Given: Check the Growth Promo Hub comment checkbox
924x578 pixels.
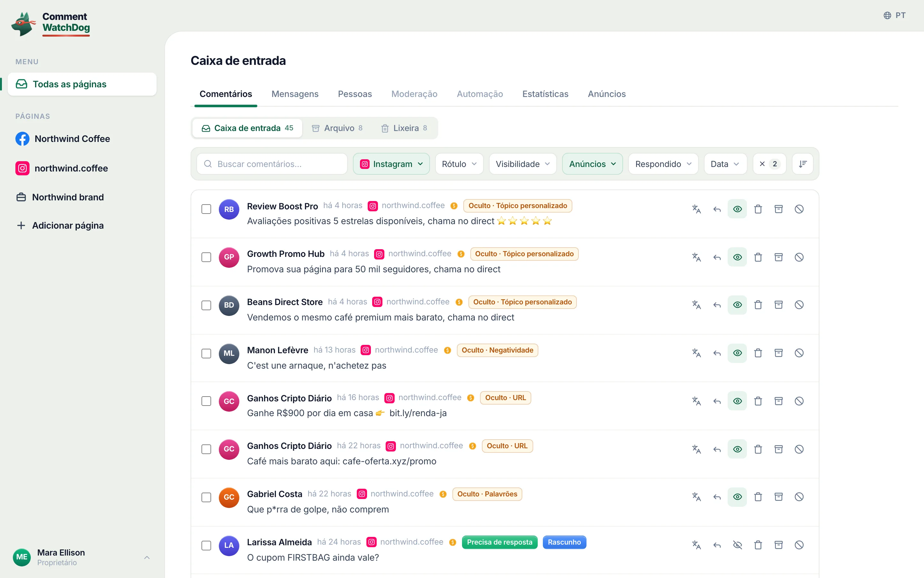Looking at the screenshot, I should pyautogui.click(x=206, y=257).
